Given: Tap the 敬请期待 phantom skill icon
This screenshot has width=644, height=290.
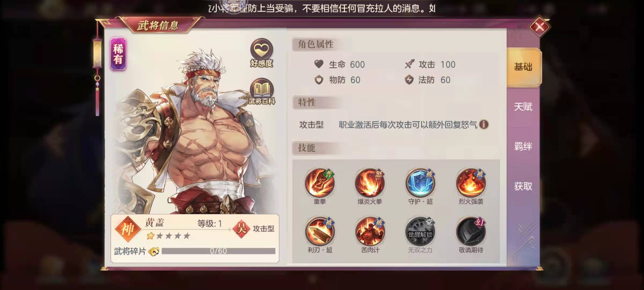Looking at the screenshot, I should pyautogui.click(x=471, y=231).
